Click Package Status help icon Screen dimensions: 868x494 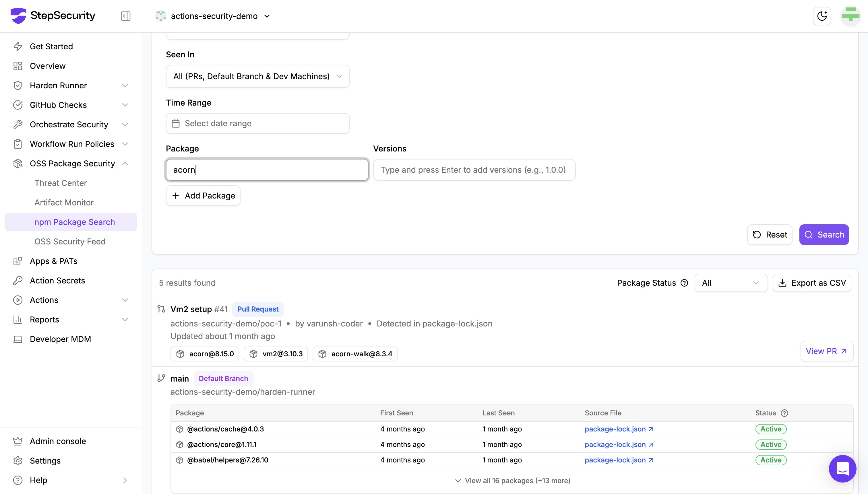[684, 283]
